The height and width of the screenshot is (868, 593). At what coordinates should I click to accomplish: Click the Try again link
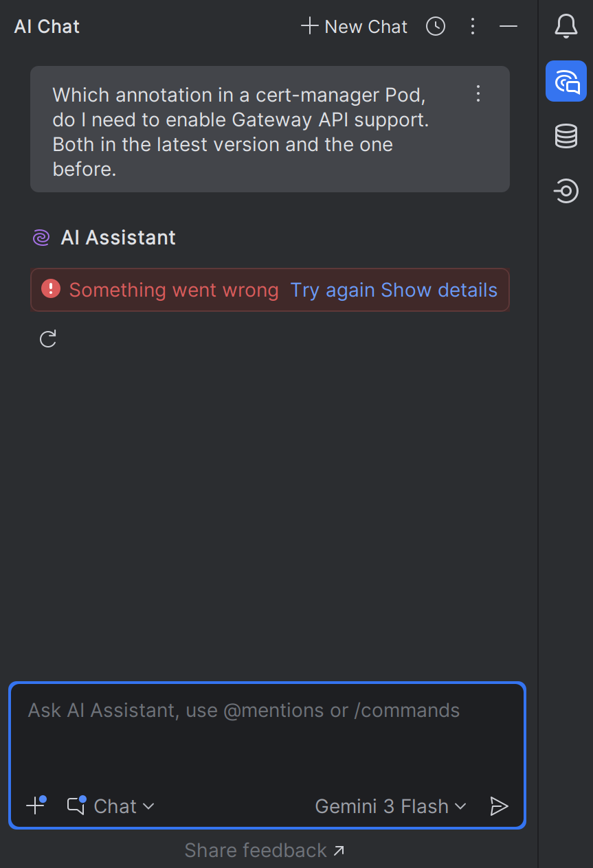tap(333, 290)
